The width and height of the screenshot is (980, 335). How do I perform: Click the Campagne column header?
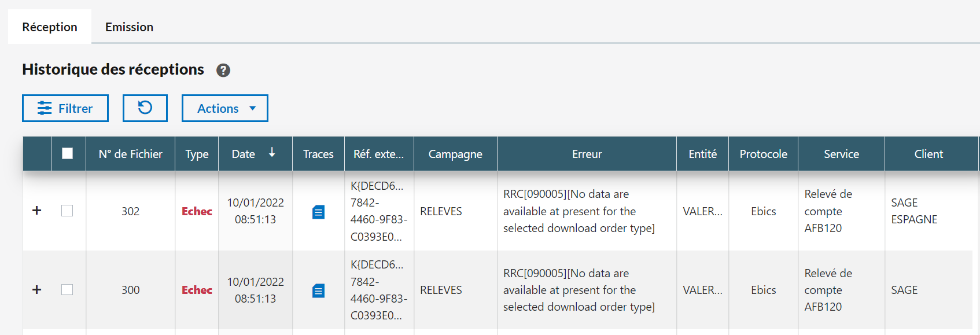[x=455, y=154]
